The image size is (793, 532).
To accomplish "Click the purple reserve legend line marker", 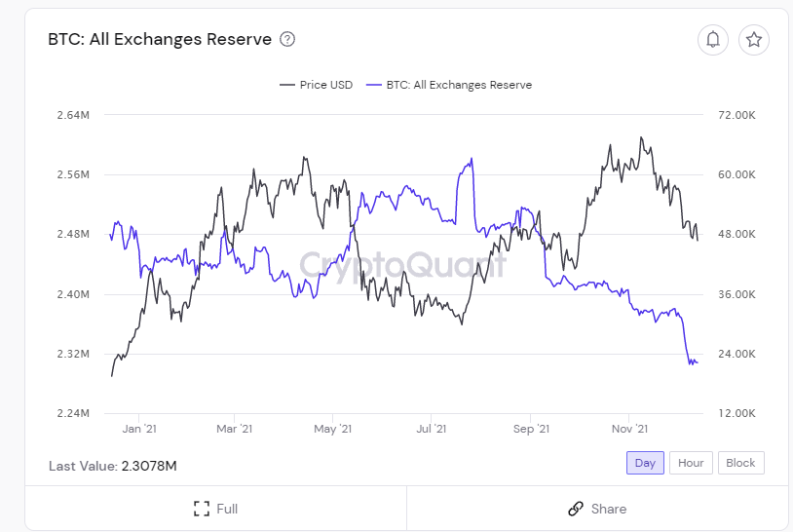I will pyautogui.click(x=374, y=85).
